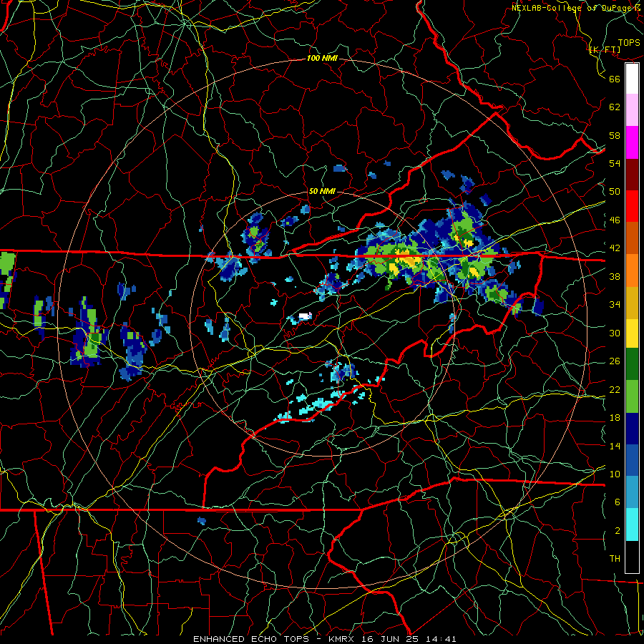Click the "100 NMI" range ring label

click(x=322, y=59)
